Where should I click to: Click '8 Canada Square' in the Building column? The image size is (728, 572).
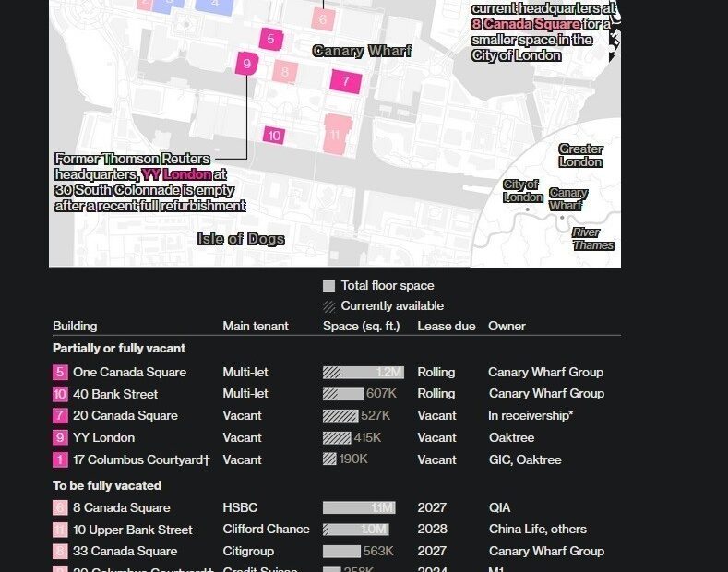[x=122, y=507]
